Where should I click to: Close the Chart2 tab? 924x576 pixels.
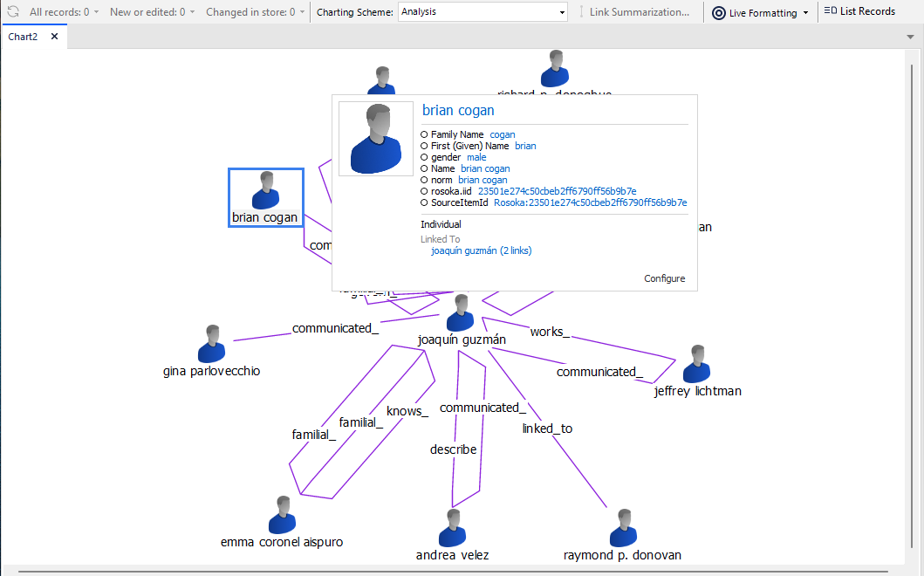tap(54, 37)
